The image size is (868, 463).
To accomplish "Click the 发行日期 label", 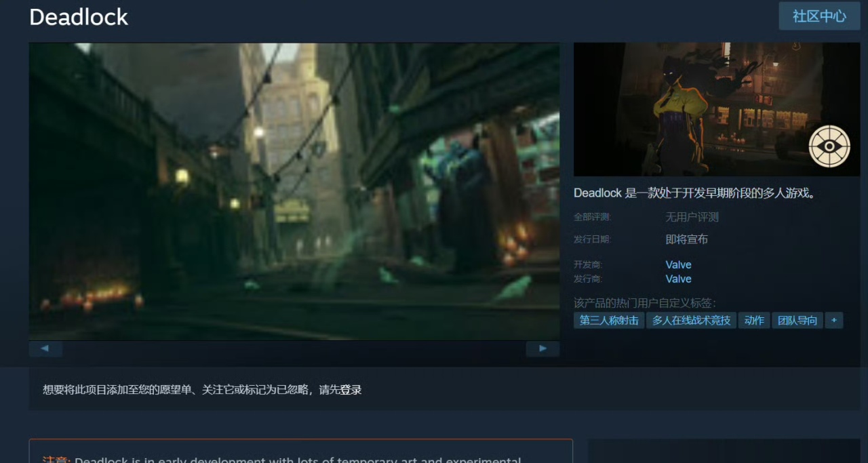I will [x=592, y=239].
